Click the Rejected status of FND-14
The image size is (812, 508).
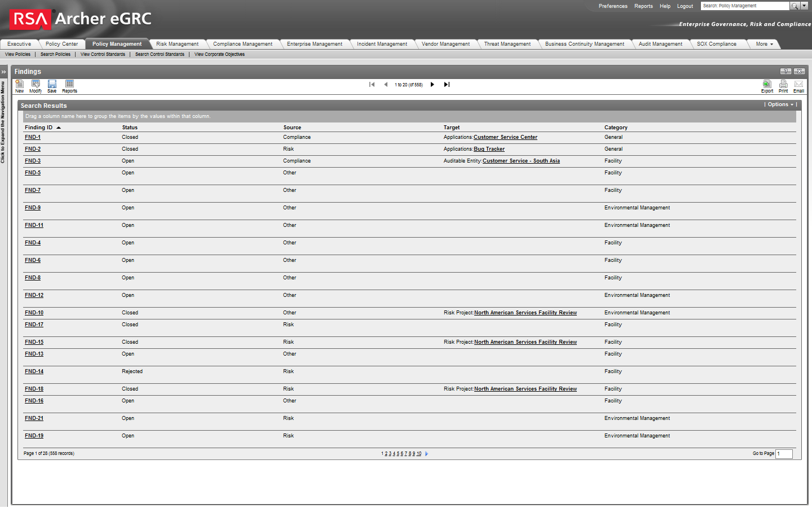coord(132,371)
